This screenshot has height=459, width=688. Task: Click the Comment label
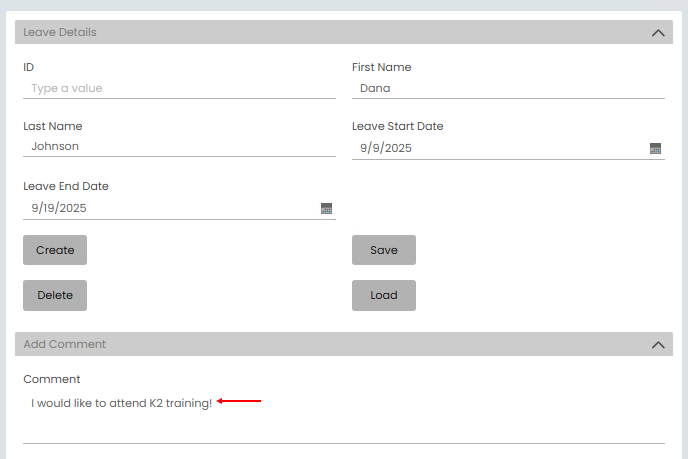click(52, 379)
